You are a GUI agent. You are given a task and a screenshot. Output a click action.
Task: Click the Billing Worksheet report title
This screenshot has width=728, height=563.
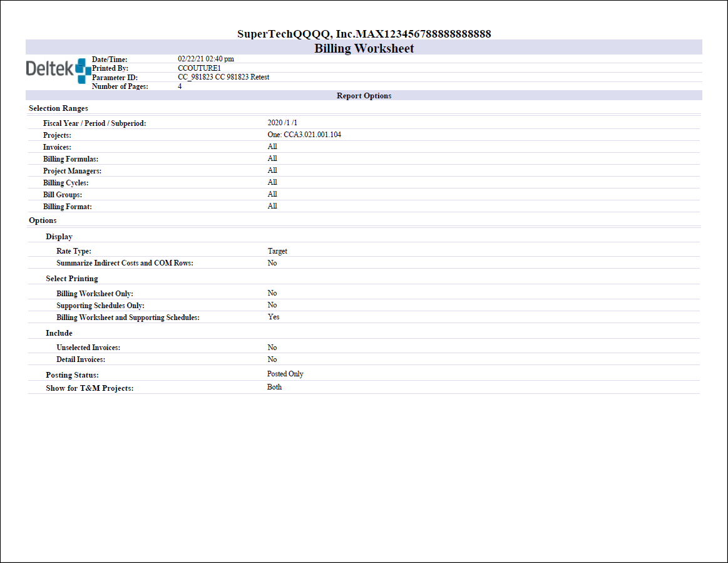tap(364, 48)
